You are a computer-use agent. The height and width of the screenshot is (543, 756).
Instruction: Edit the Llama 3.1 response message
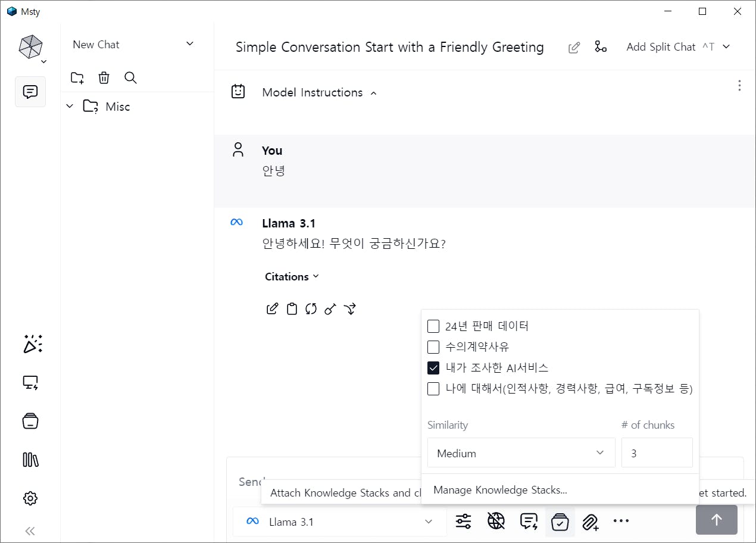click(x=272, y=308)
